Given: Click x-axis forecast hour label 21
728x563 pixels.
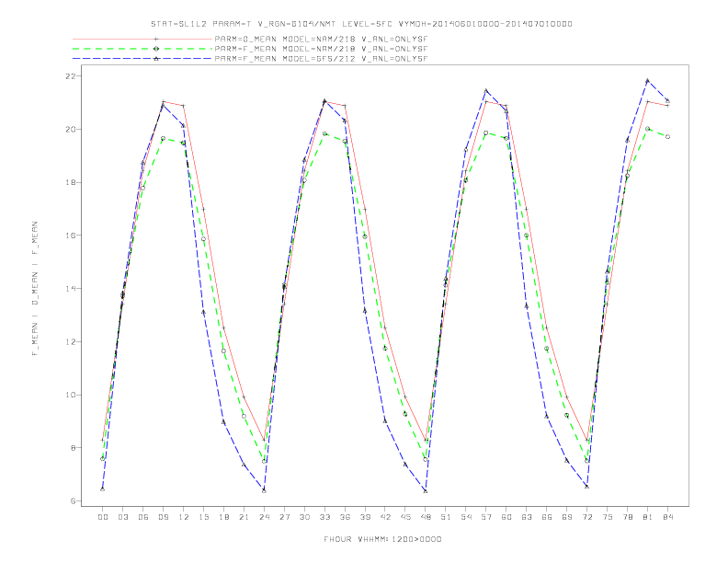Looking at the screenshot, I should coord(244,517).
